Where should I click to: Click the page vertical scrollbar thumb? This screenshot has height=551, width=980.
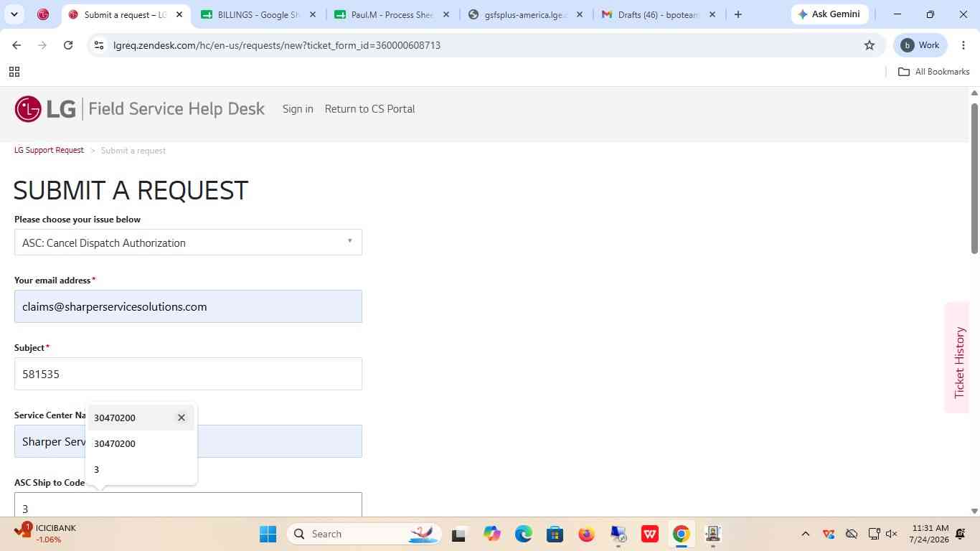(x=974, y=178)
